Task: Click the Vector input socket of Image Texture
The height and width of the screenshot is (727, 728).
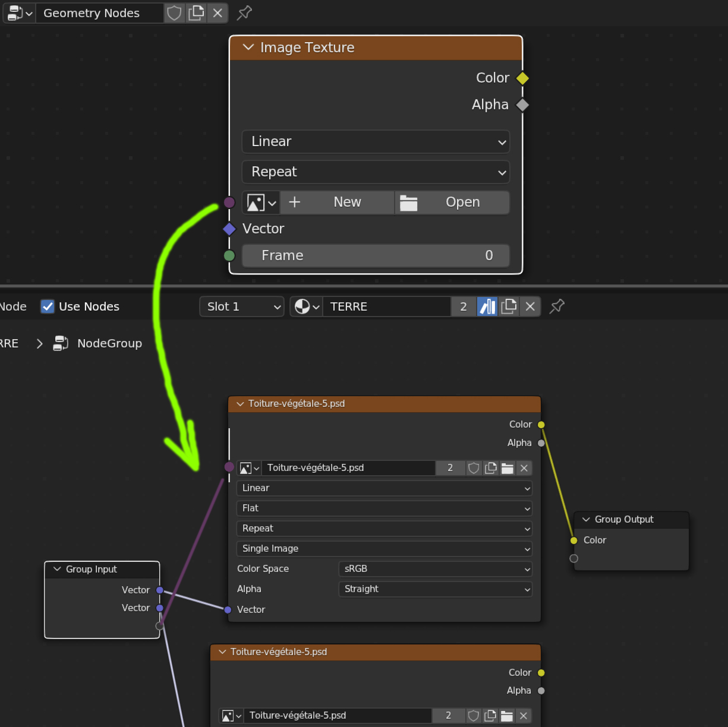Action: [229, 229]
